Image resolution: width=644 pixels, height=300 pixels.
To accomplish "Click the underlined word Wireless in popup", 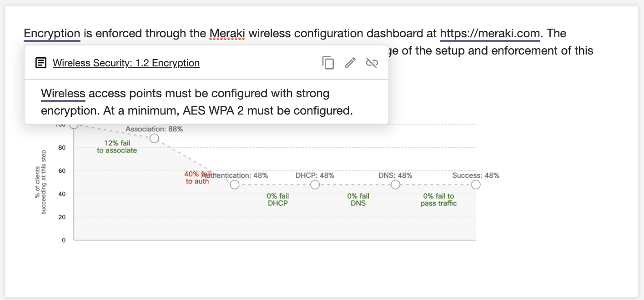I will point(63,94).
